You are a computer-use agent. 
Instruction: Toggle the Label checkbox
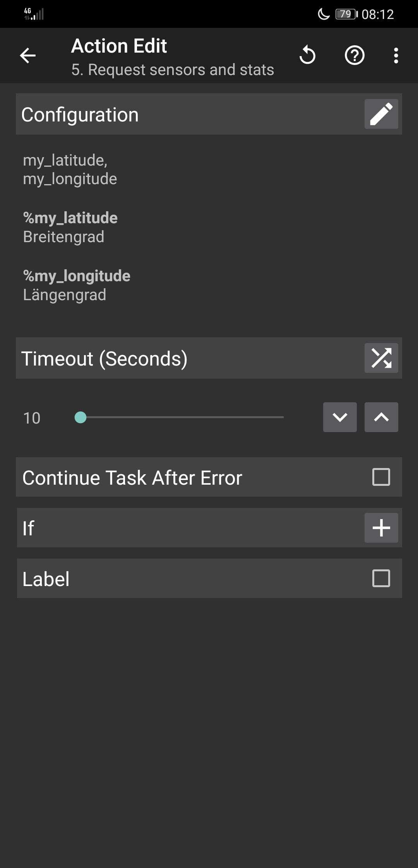(381, 578)
